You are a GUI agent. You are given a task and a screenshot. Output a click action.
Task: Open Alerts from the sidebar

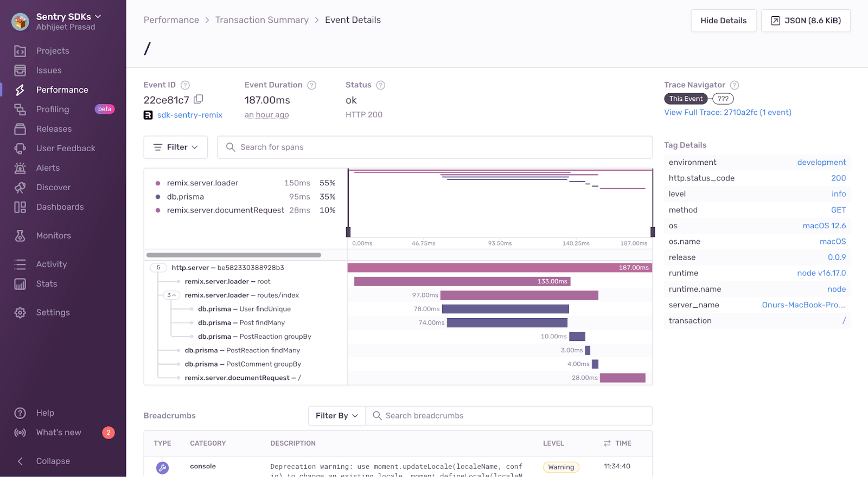click(x=48, y=168)
